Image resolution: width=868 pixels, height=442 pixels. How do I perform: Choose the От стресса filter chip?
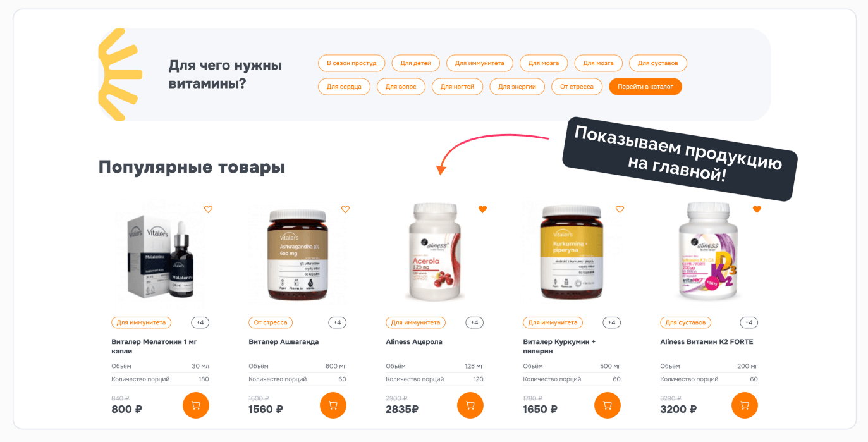577,87
